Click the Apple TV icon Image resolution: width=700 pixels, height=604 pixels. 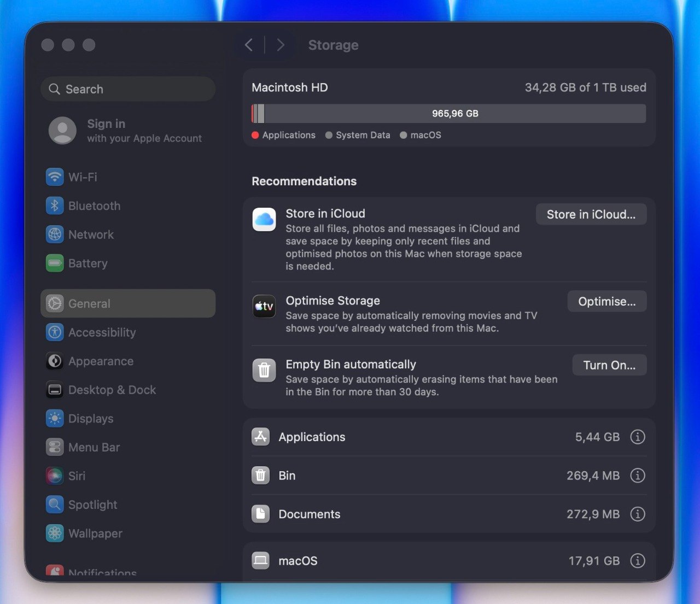click(x=264, y=306)
